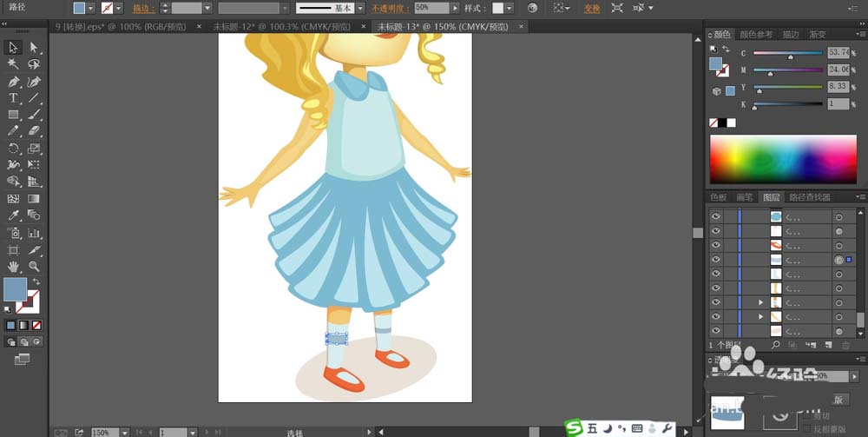Switch to the 路径查找器 panel tab
This screenshot has width=868, height=437.
pyautogui.click(x=809, y=196)
